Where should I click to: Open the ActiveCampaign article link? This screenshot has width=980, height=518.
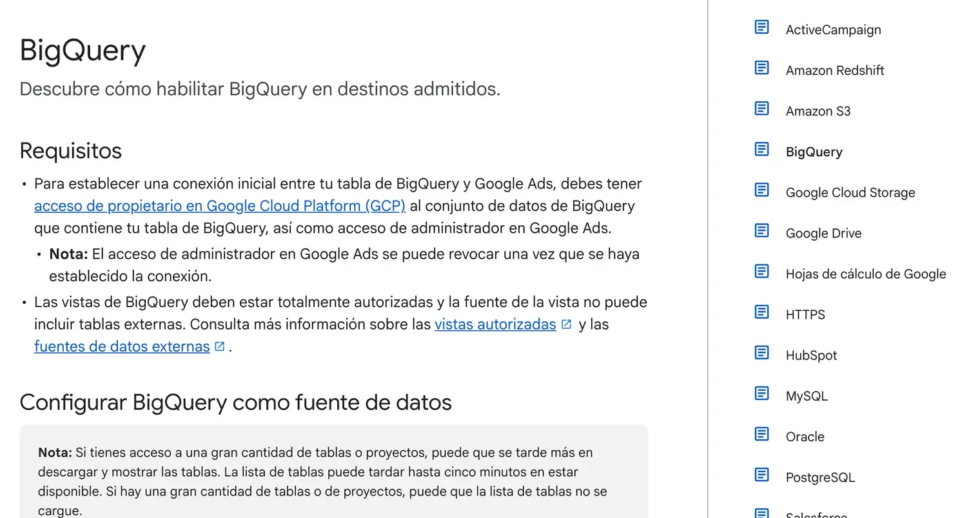coord(833,30)
